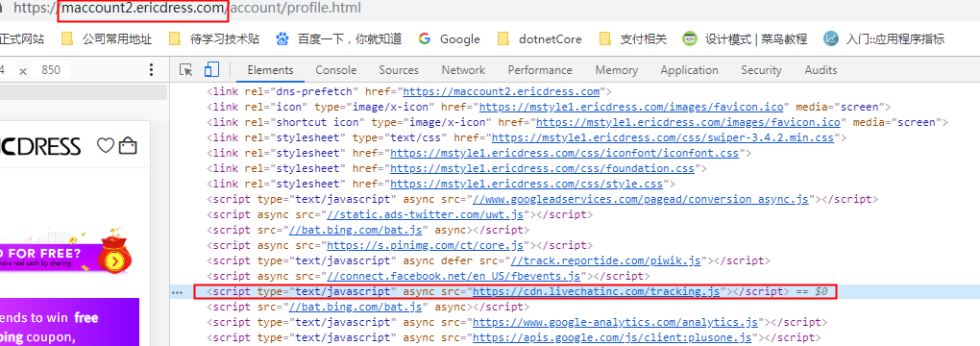This screenshot has height=346, width=980.
Task: Open device toolbar three-dot options menu
Action: pos(151,70)
